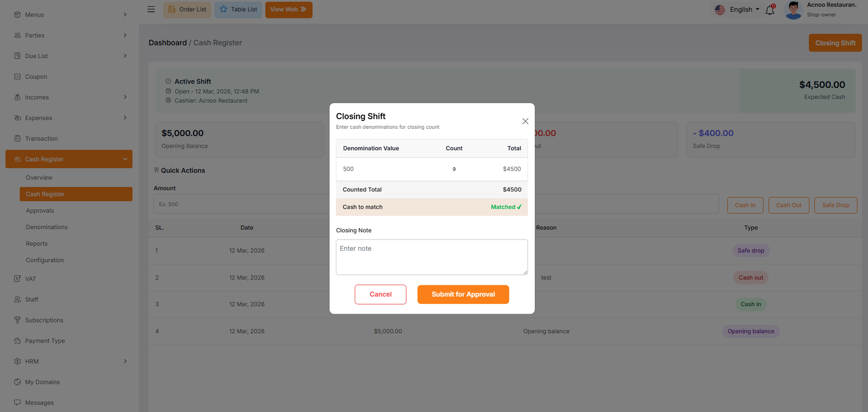Click the count field for 500 denomination
This screenshot has height=412, width=868.
(454, 169)
